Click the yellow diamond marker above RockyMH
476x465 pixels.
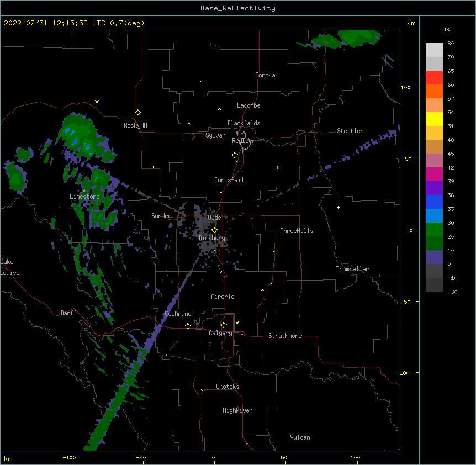137,113
